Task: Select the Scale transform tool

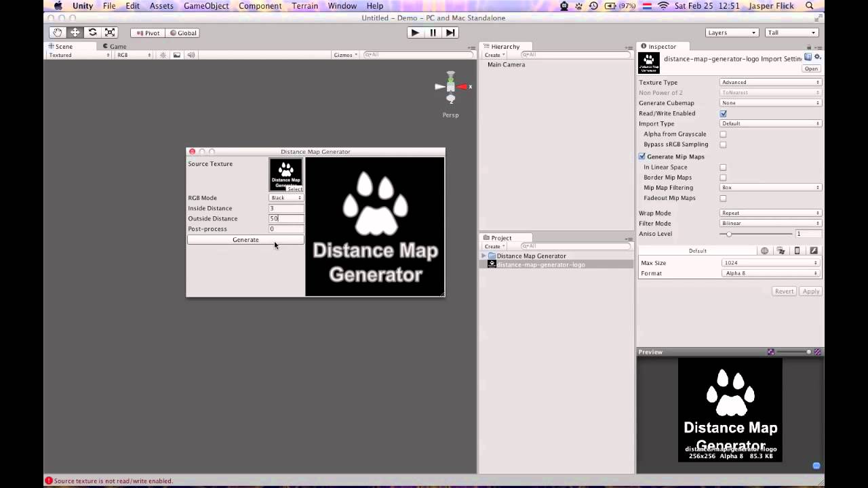Action: pyautogui.click(x=110, y=33)
